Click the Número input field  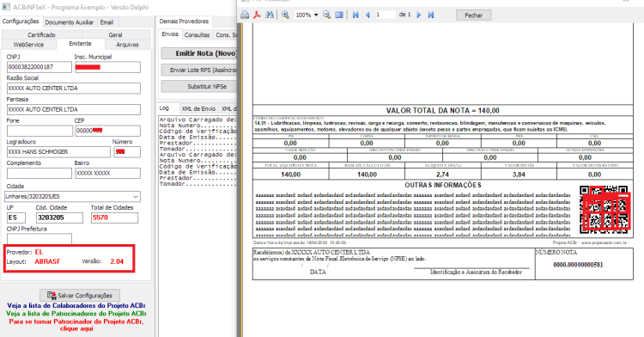tap(127, 152)
